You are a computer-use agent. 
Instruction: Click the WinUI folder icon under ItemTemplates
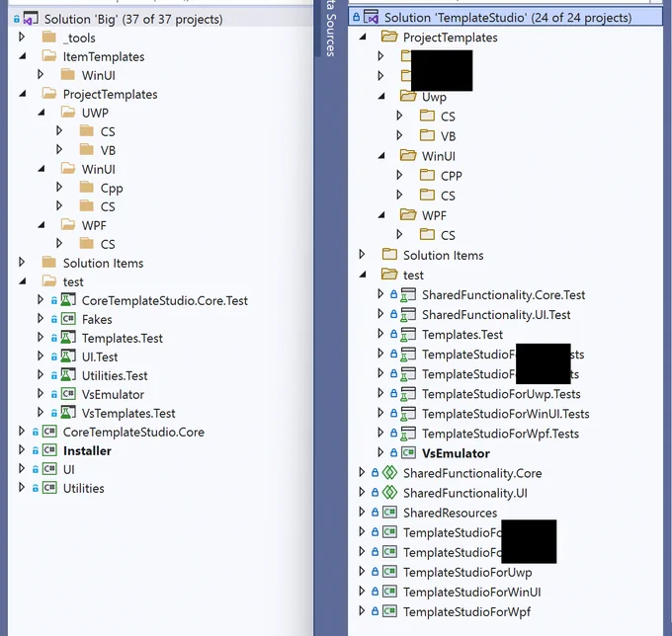[x=68, y=75]
